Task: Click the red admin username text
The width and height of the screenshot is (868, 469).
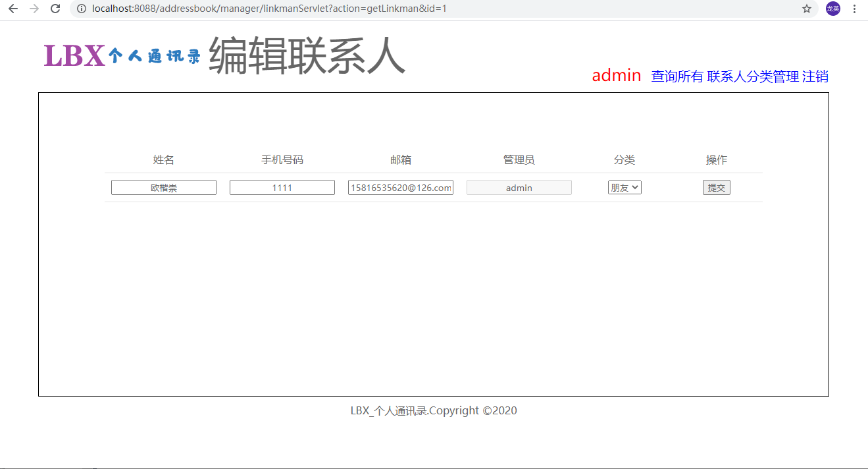Action: [x=616, y=76]
